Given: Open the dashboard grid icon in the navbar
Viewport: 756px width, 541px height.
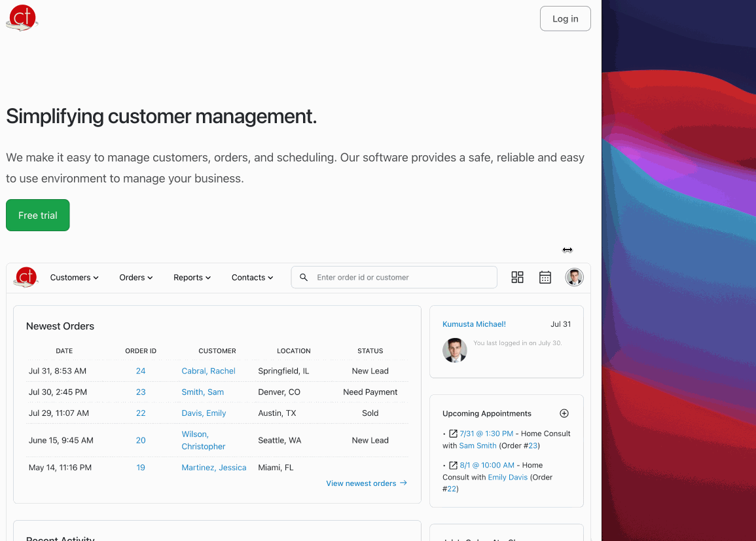Looking at the screenshot, I should pyautogui.click(x=517, y=277).
